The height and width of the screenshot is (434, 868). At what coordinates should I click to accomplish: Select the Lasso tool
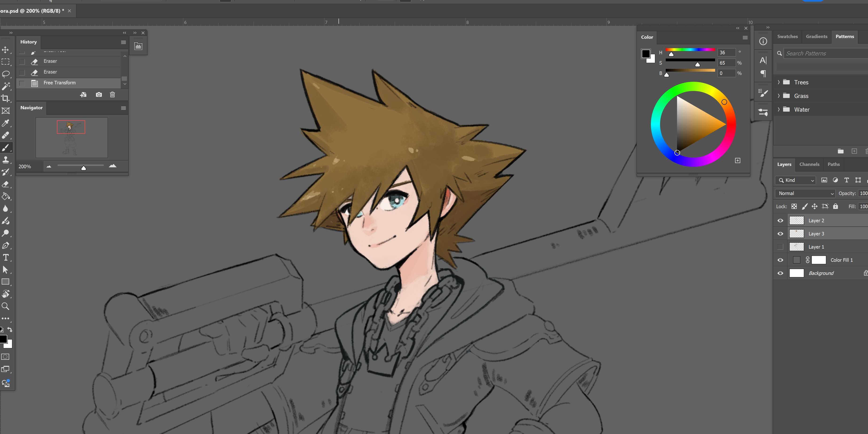click(x=5, y=74)
